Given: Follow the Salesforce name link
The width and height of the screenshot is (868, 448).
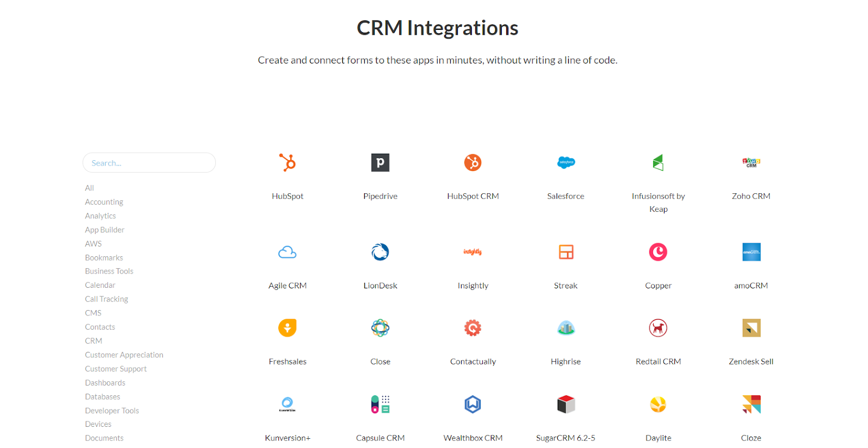Looking at the screenshot, I should [x=566, y=197].
